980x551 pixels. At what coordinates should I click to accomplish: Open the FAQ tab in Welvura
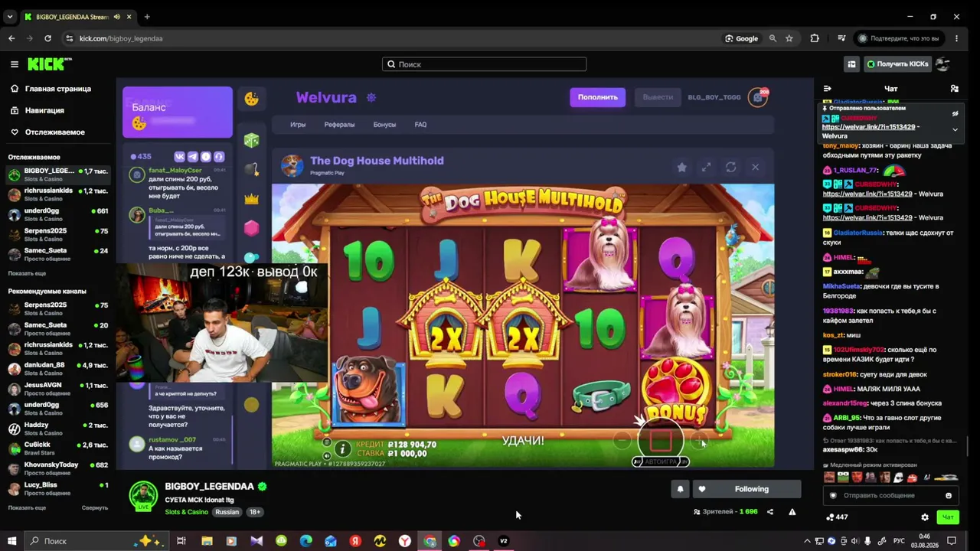tap(420, 125)
